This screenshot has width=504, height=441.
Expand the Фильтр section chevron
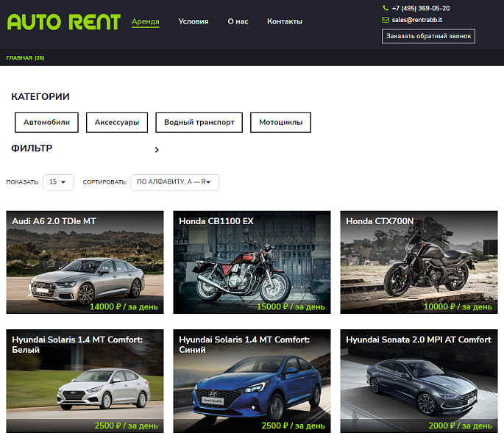[x=157, y=150]
